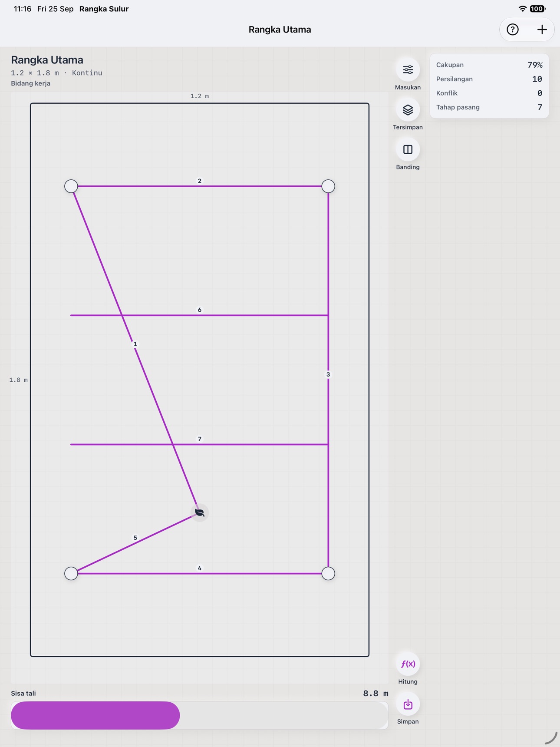Click the Tahap pasang 7 stat row

pos(489,107)
